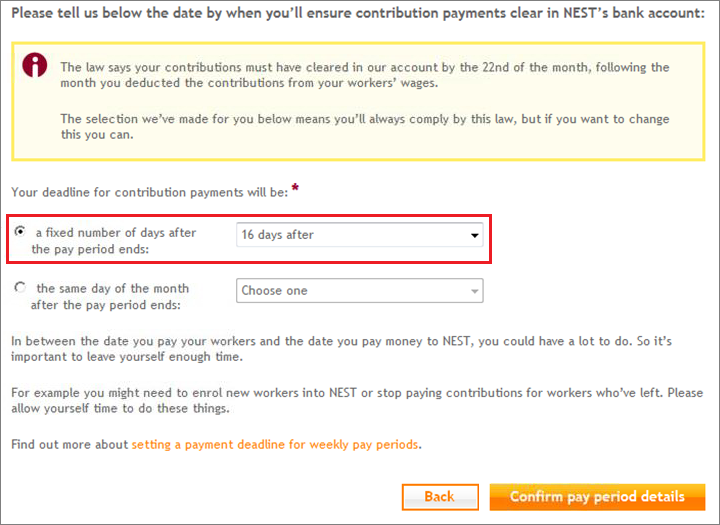Screen dimensions: 720x525
Task: Click the grey arrow on the Choose one dropdown
Action: pos(474,291)
